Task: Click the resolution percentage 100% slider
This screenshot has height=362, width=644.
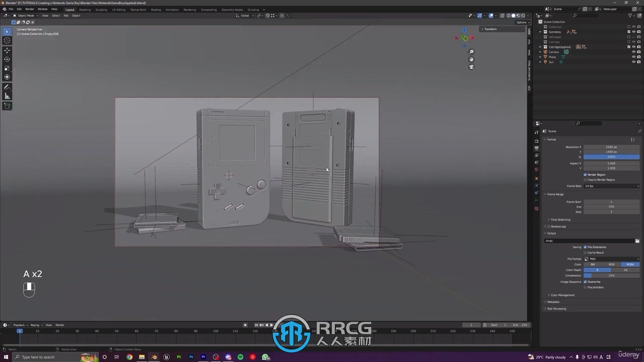Action: [611, 157]
